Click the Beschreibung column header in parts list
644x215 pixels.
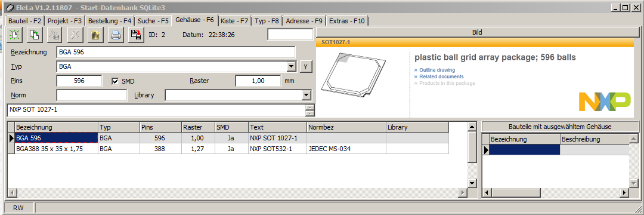click(x=594, y=139)
